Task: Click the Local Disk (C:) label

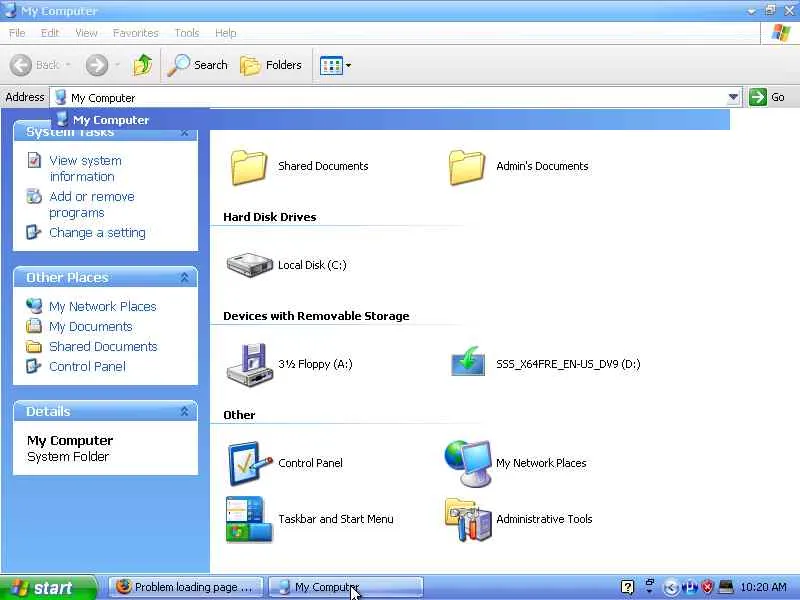Action: [x=312, y=265]
